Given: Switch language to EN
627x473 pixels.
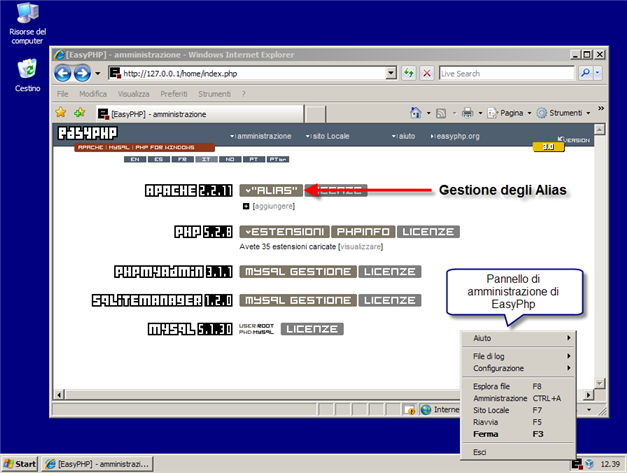Looking at the screenshot, I should tap(135, 159).
